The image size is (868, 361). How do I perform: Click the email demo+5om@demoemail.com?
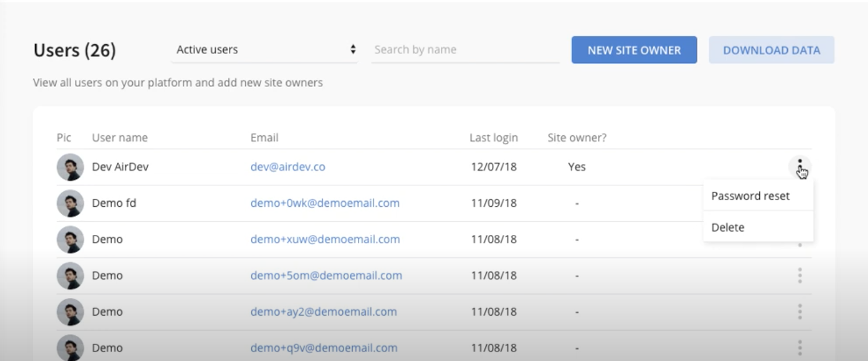(326, 276)
